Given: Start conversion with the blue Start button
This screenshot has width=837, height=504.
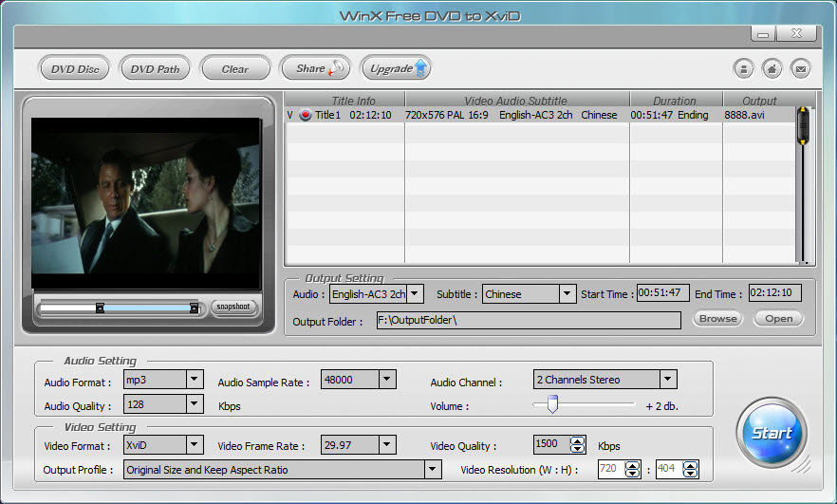Looking at the screenshot, I should [772, 433].
